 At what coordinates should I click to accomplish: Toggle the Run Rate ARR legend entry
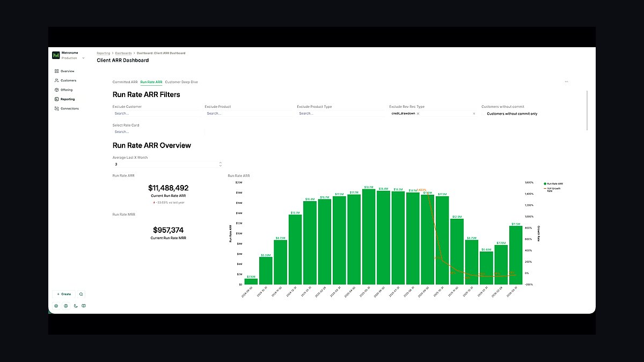(x=553, y=183)
